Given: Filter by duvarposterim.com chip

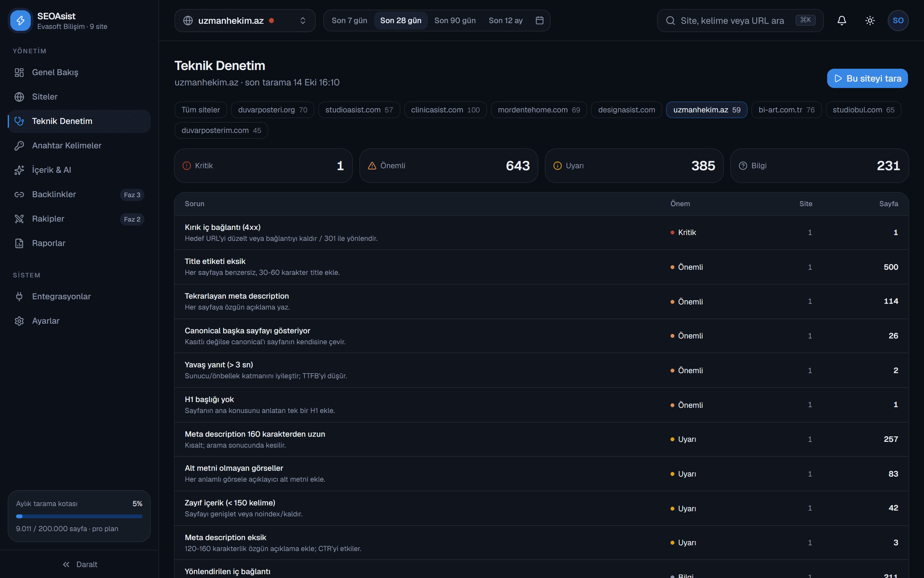Looking at the screenshot, I should click(x=221, y=130).
